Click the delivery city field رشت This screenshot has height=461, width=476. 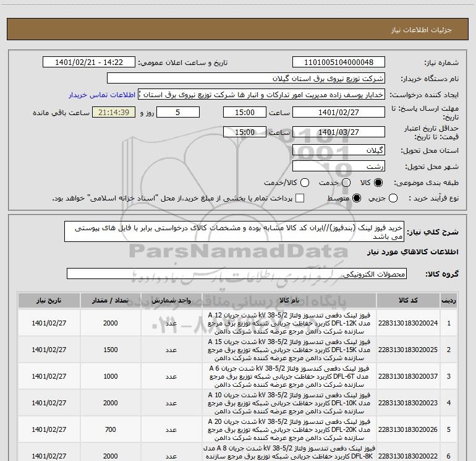click(x=339, y=166)
